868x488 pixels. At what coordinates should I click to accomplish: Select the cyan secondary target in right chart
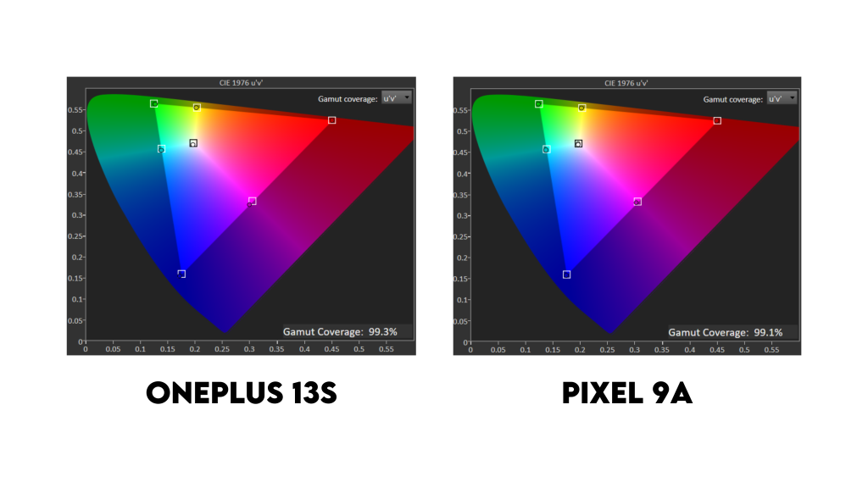[x=546, y=149]
